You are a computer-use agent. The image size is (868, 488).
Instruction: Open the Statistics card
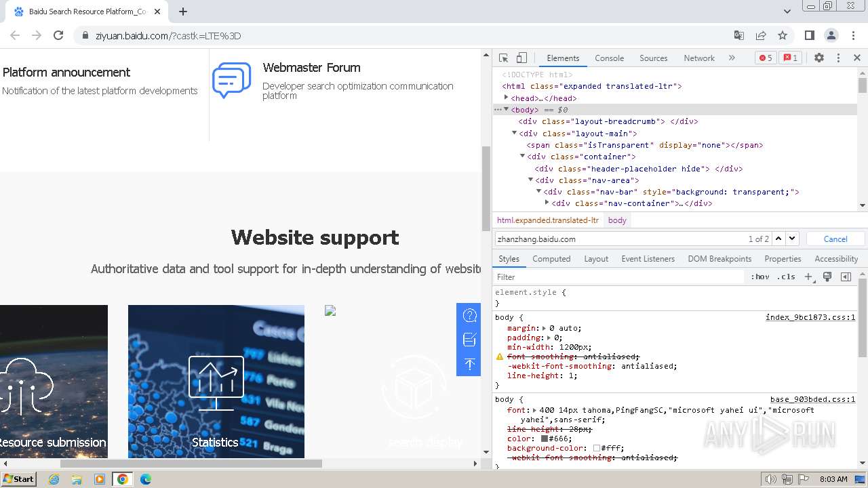(x=216, y=382)
